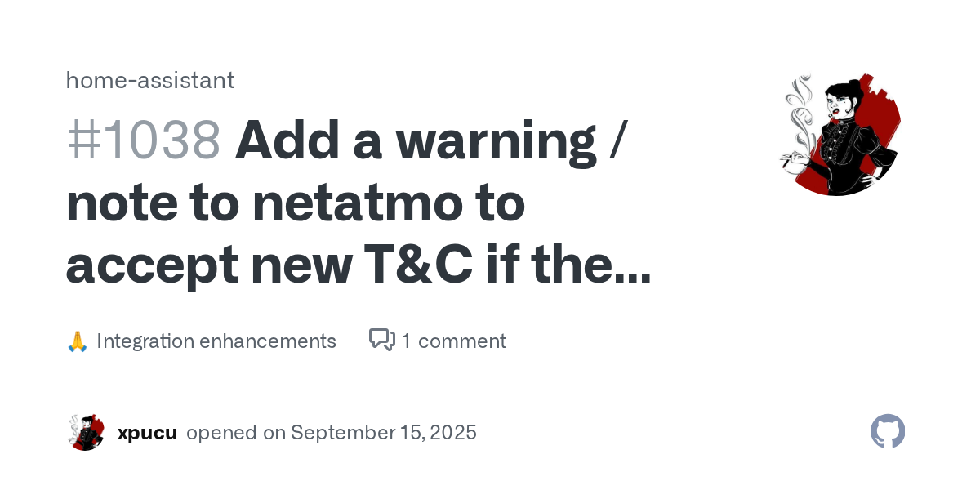This screenshot has width=980, height=490.
Task: Click the September 15, 2025 date
Action: click(x=383, y=432)
